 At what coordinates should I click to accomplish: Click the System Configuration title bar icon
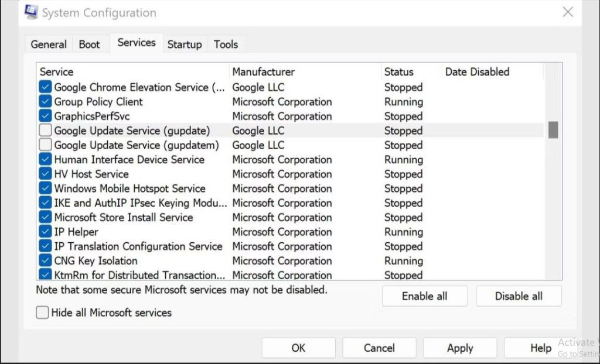click(x=31, y=12)
